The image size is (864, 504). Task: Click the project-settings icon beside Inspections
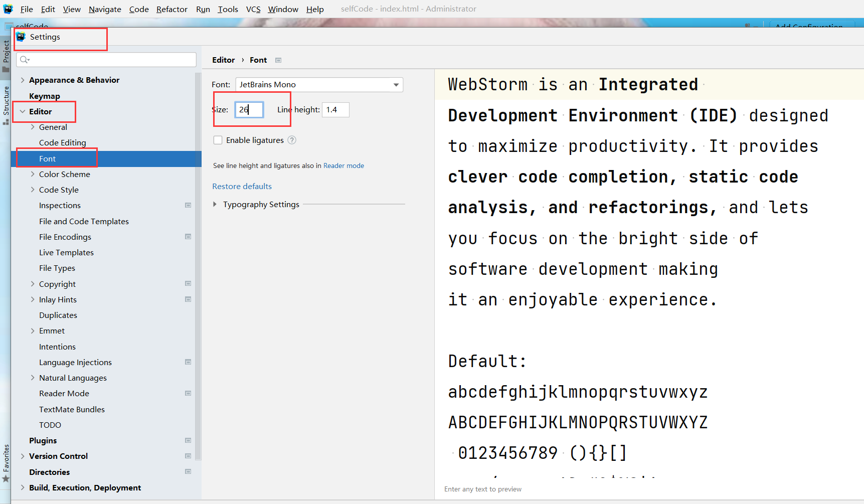coord(188,205)
